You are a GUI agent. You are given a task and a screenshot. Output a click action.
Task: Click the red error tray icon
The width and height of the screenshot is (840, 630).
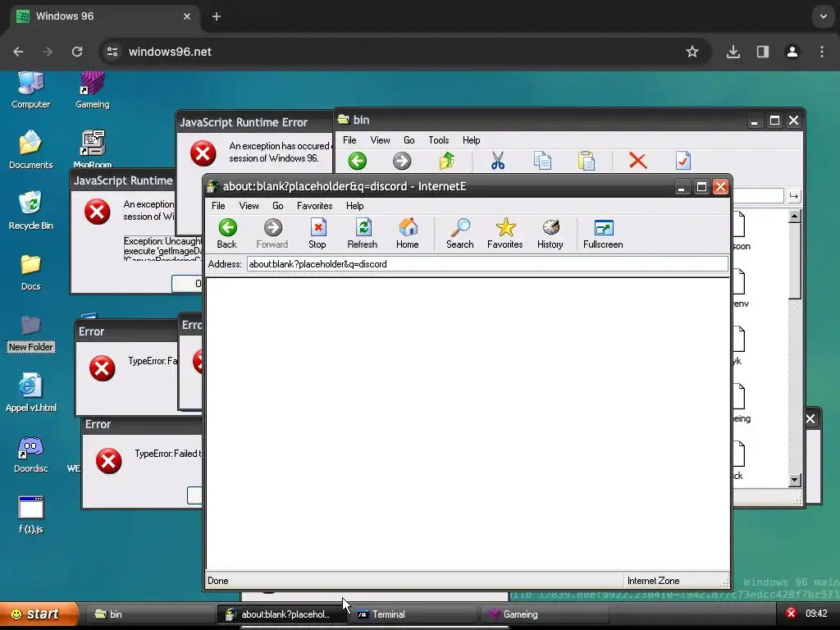click(791, 614)
